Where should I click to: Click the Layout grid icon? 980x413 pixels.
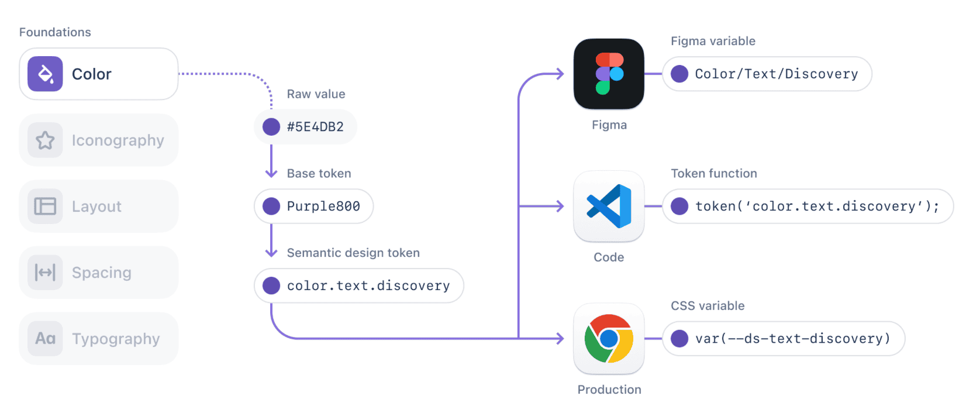[45, 206]
